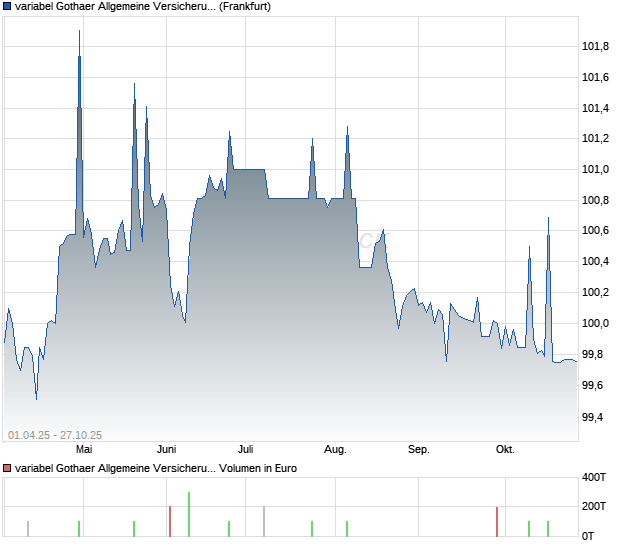Image resolution: width=620 pixels, height=546 pixels.
Task: Click the gray volume bar in April
Action: click(28, 529)
